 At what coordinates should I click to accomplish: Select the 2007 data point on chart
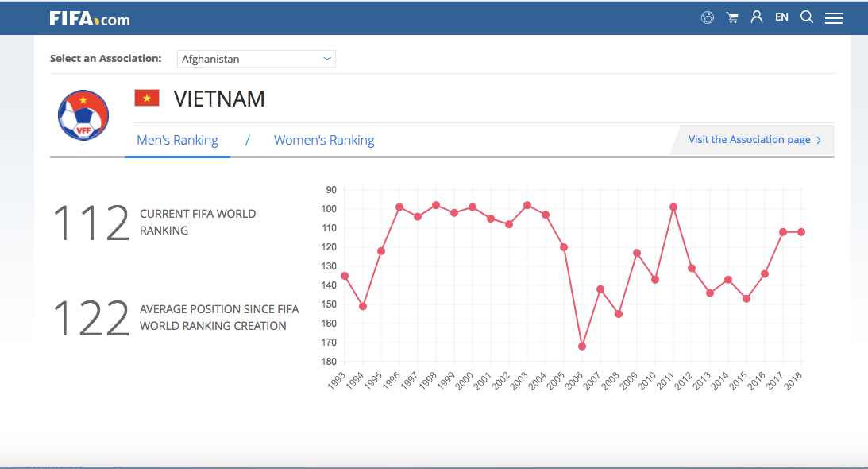tap(600, 289)
